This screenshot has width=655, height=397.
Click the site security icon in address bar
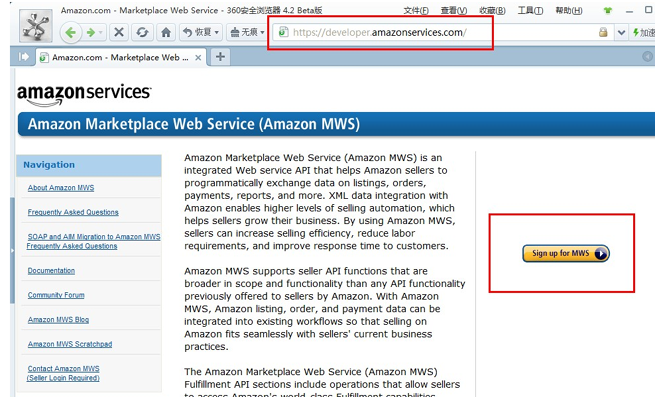pyautogui.click(x=283, y=32)
